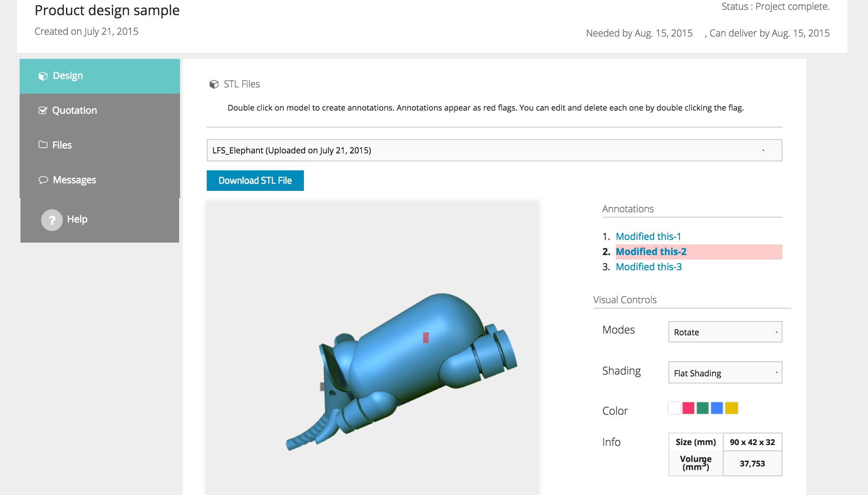
Task: Go to the Files tab
Action: [61, 145]
